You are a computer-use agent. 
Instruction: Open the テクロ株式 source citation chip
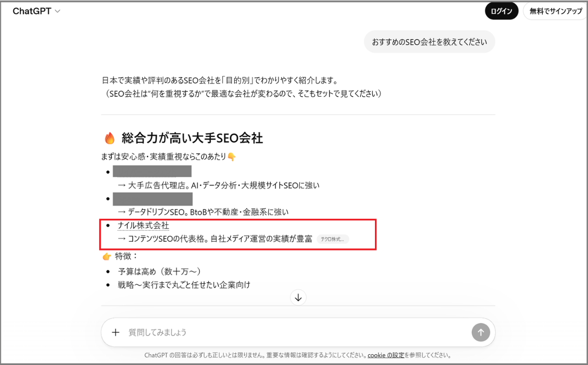click(333, 239)
